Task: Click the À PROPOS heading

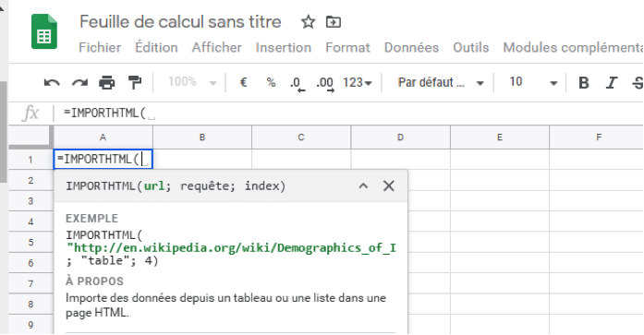Action: pos(94,281)
